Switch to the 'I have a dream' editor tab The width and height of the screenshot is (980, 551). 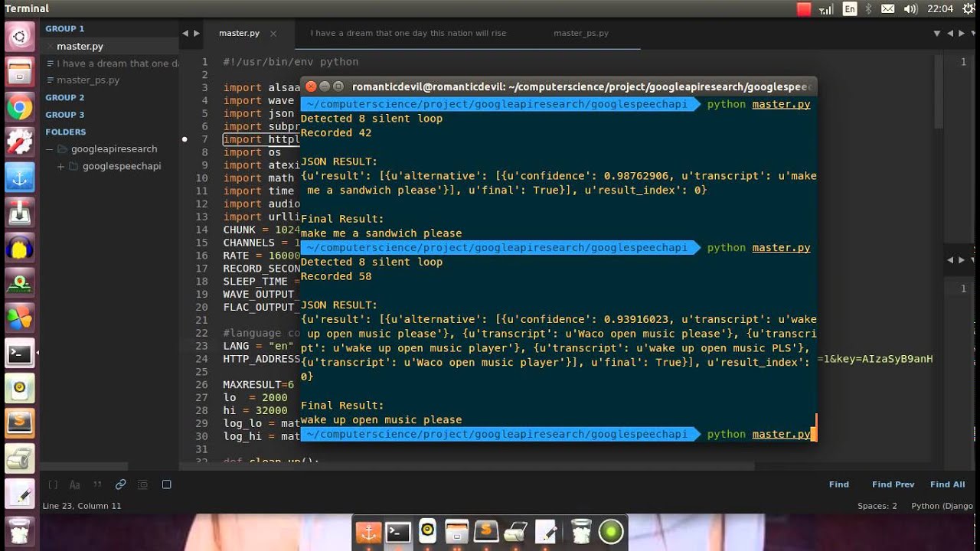408,33
